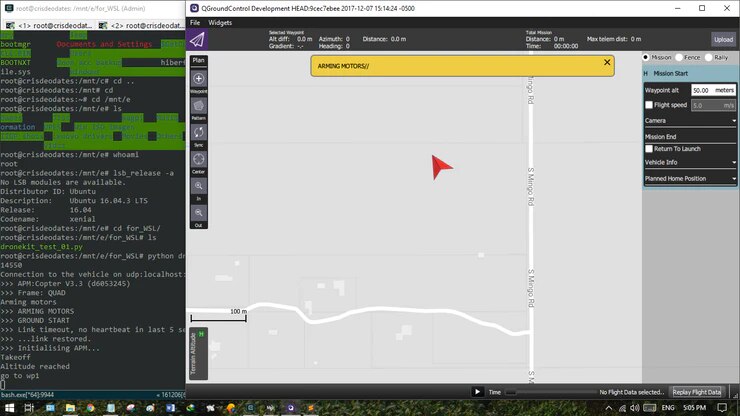Switch to terminal tab <2> root@crisdeodat

pyautogui.click(x=142, y=25)
